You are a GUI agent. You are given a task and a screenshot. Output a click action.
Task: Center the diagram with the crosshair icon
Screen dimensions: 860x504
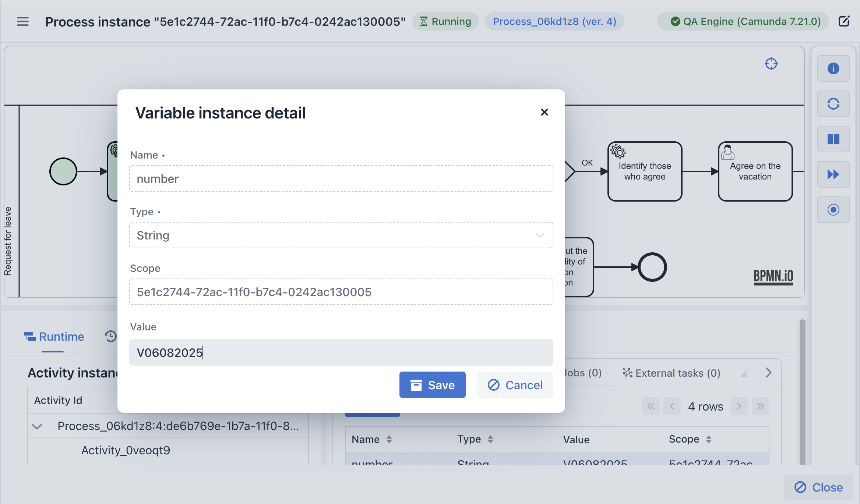[771, 64]
